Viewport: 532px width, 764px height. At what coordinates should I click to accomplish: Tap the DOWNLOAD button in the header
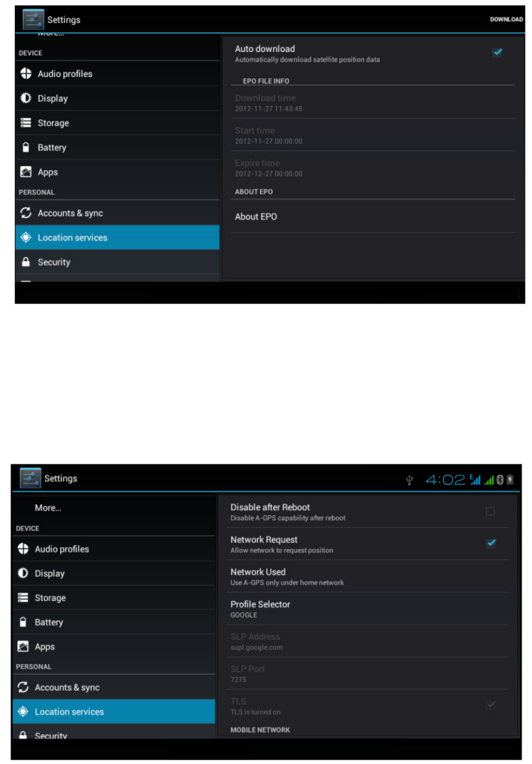506,19
